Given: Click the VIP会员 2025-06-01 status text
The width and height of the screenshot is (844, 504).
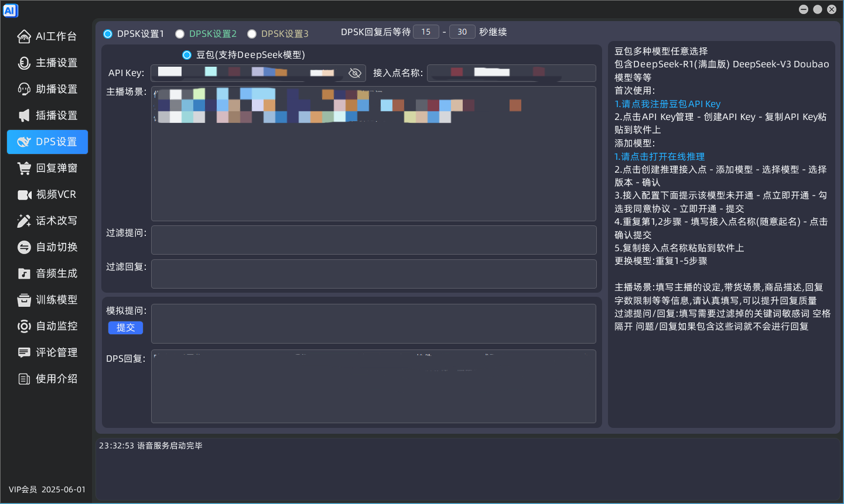Looking at the screenshot, I should coord(47,489).
